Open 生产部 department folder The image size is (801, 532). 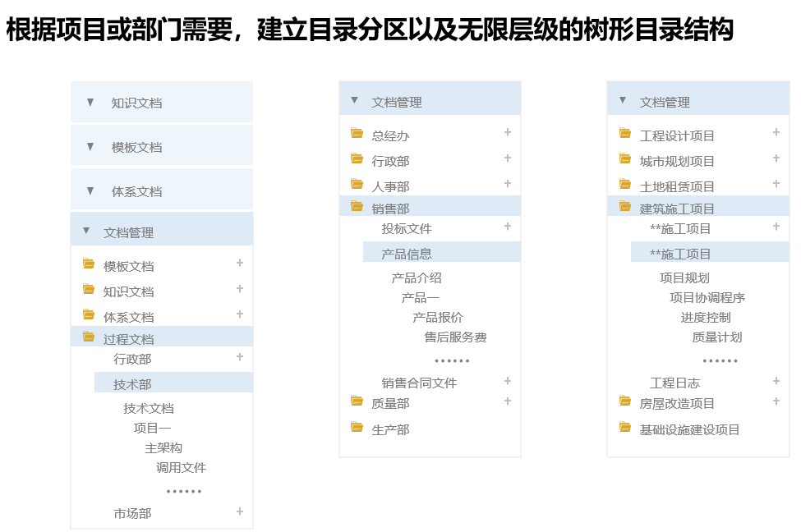390,430
